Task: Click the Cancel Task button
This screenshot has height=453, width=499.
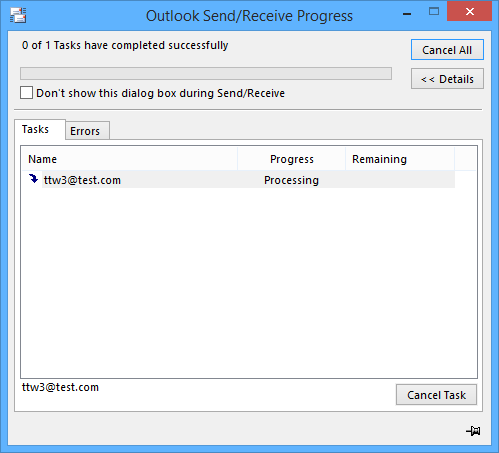Action: pyautogui.click(x=436, y=395)
